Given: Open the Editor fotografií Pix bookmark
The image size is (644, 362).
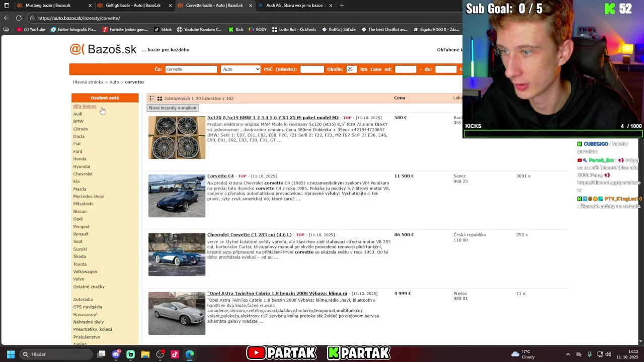Looking at the screenshot, I should [73, 30].
